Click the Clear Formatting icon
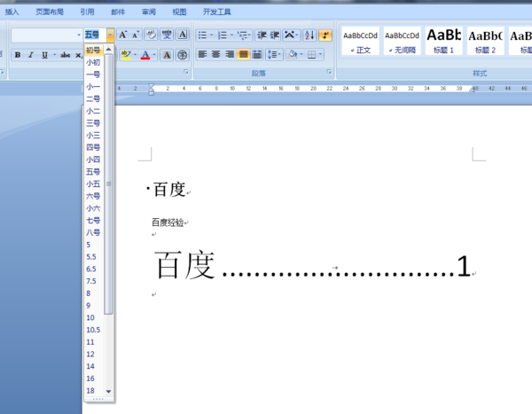 click(151, 35)
